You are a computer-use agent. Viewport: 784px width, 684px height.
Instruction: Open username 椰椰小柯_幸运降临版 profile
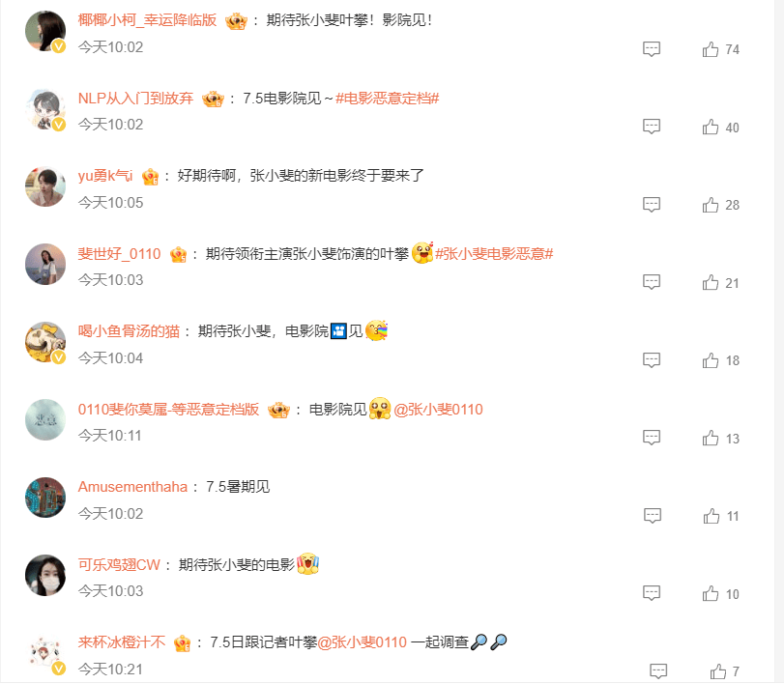[x=147, y=20]
